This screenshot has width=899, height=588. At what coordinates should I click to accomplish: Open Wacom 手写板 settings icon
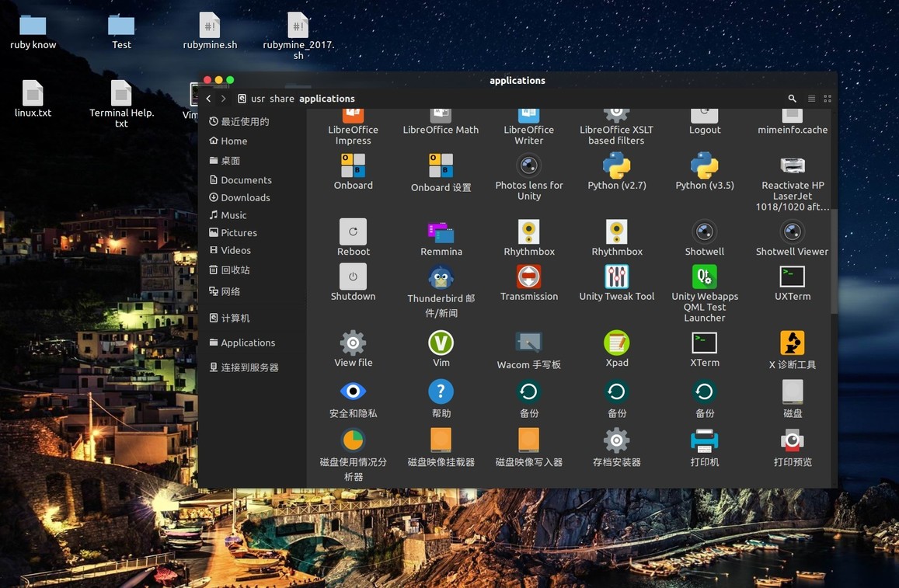tap(528, 343)
